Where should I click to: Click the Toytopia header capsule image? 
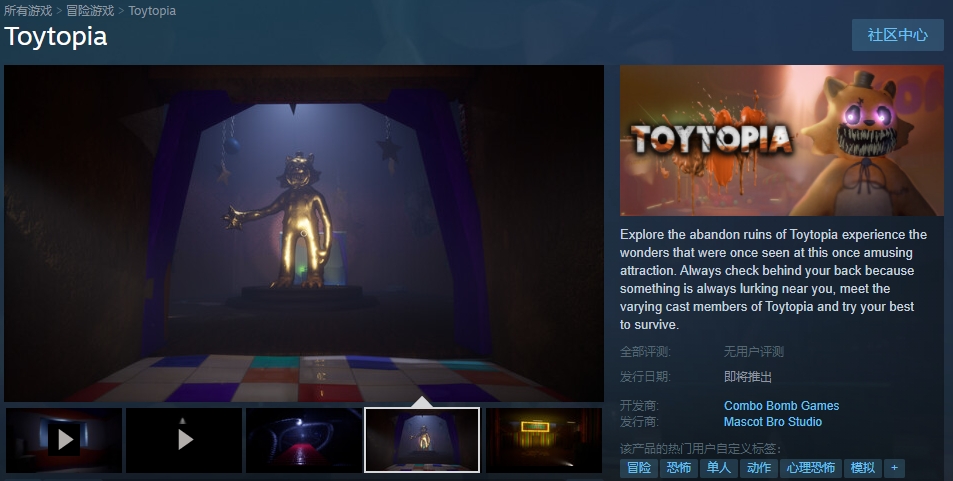782,140
